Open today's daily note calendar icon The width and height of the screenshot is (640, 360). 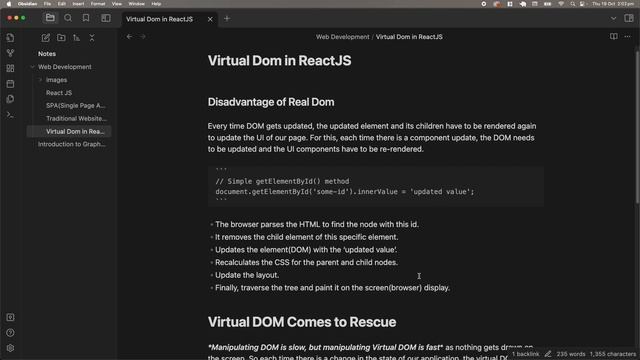coord(11,84)
